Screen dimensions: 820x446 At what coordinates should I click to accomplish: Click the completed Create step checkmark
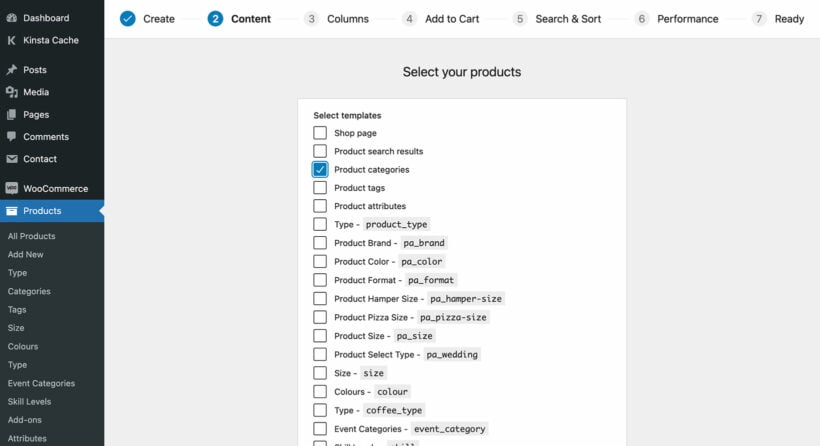(x=128, y=19)
